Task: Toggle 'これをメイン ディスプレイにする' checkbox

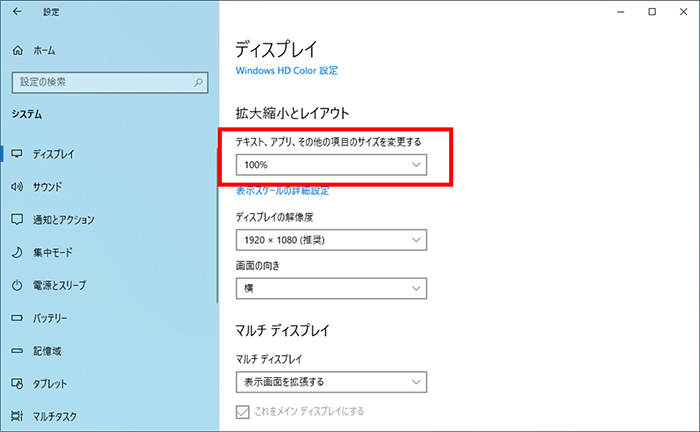Action: (x=242, y=412)
